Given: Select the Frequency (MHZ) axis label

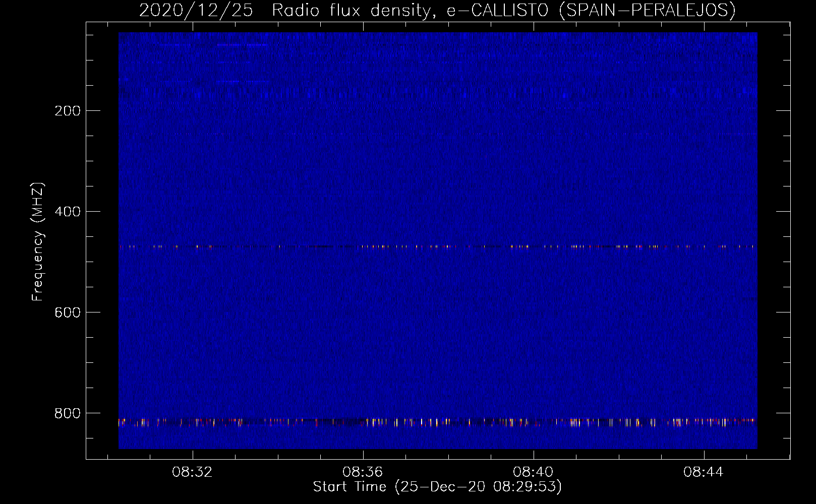Looking at the screenshot, I should tap(38, 242).
